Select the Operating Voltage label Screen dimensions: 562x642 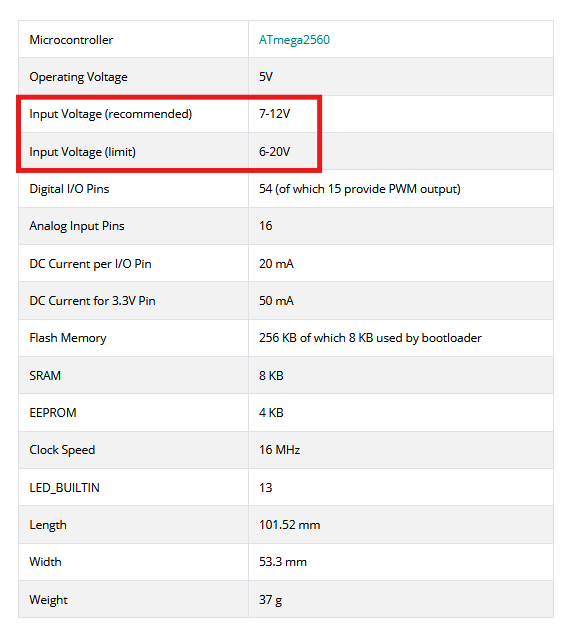point(78,77)
